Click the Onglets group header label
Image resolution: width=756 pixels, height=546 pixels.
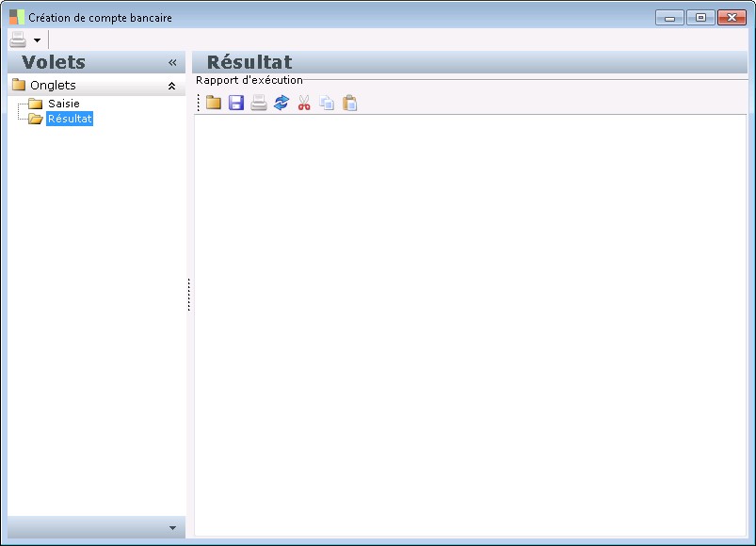pos(53,86)
